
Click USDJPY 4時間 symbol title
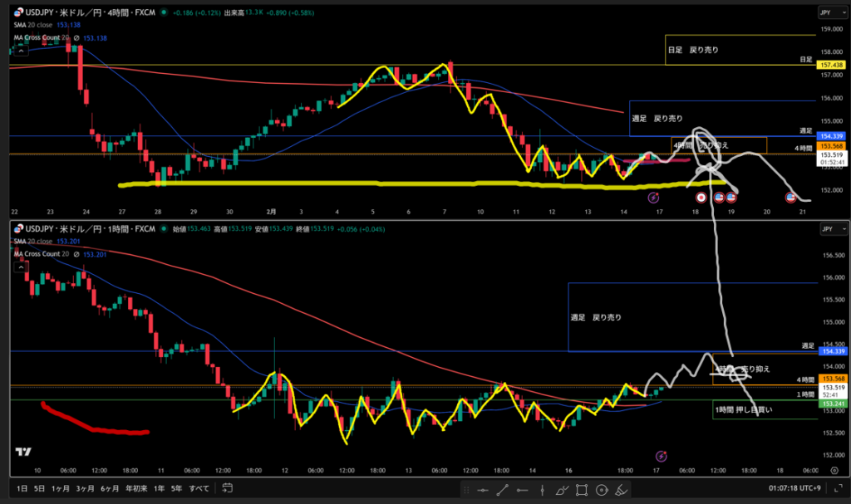point(81,13)
